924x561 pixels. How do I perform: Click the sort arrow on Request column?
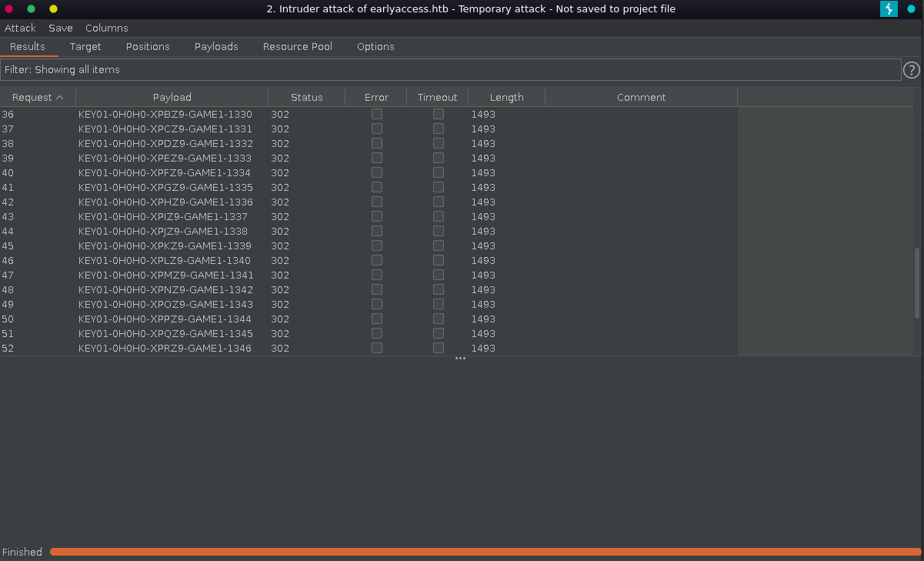pyautogui.click(x=60, y=98)
